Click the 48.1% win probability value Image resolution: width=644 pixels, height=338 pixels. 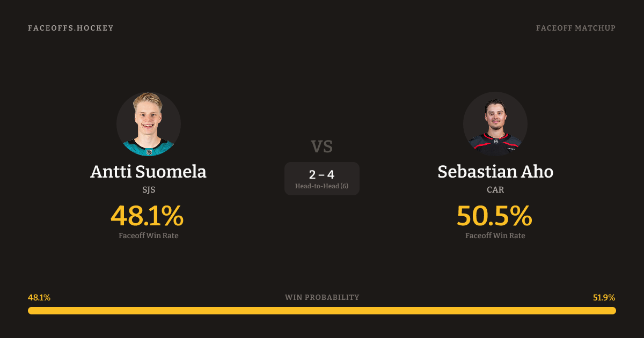click(39, 297)
